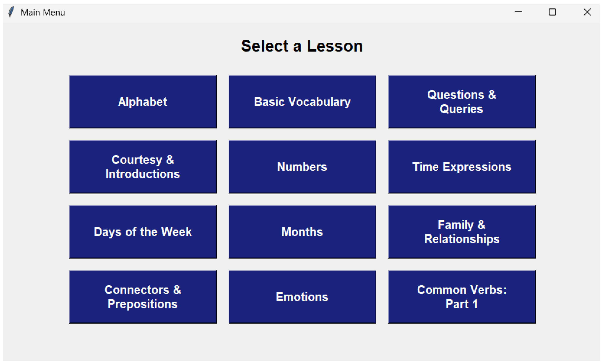The width and height of the screenshot is (603, 364).
Task: Open the Alphabet lesson
Action: 143,102
